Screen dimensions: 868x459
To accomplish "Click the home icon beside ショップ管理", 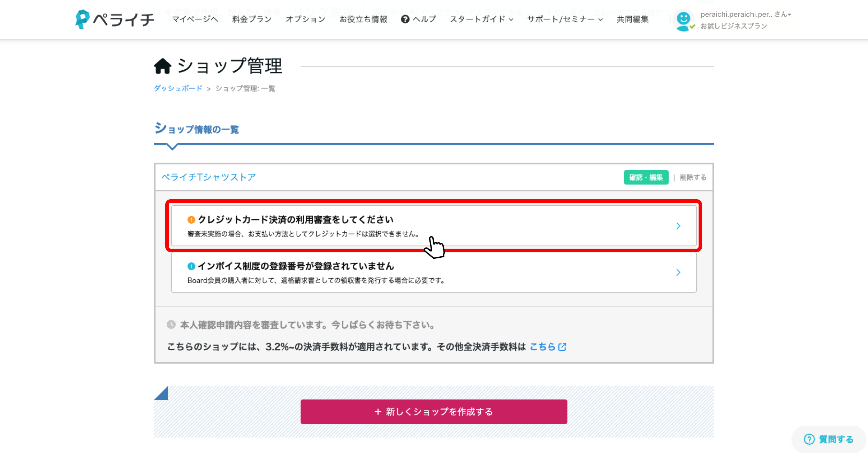I will click(162, 66).
